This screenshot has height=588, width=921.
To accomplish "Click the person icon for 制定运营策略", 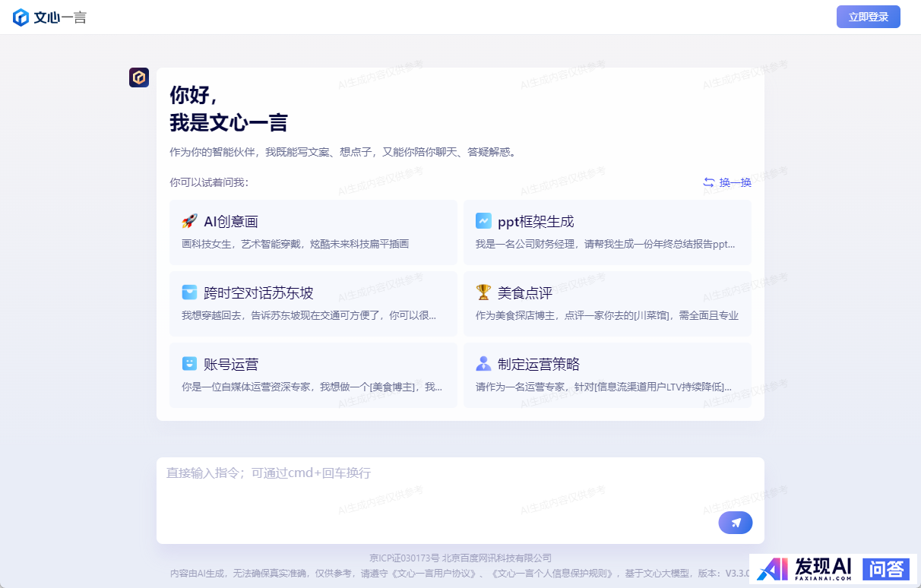I will 483,364.
